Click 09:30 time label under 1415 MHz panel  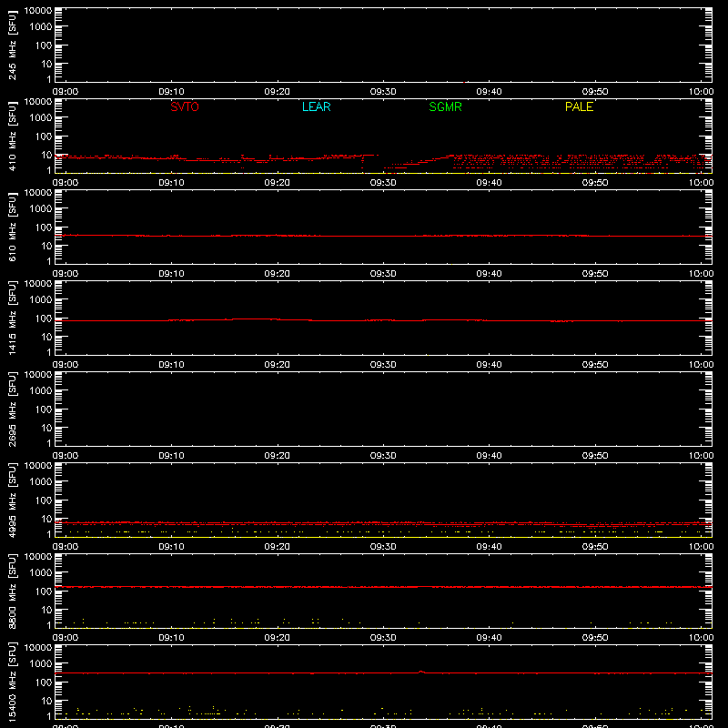tap(383, 365)
